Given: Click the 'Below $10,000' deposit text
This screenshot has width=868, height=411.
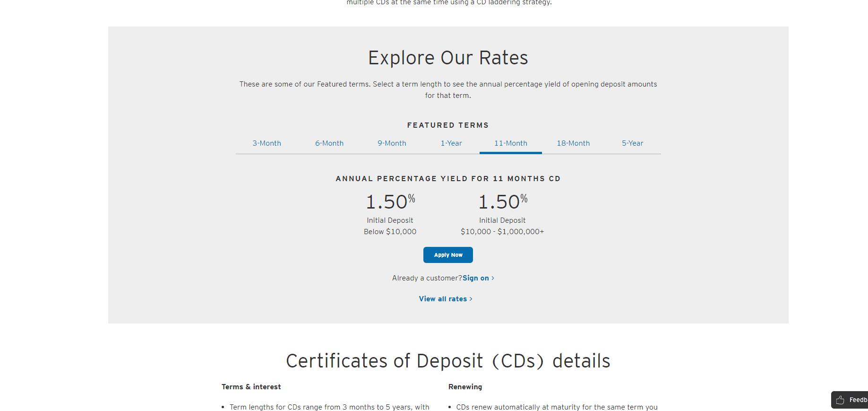Looking at the screenshot, I should coord(390,232).
